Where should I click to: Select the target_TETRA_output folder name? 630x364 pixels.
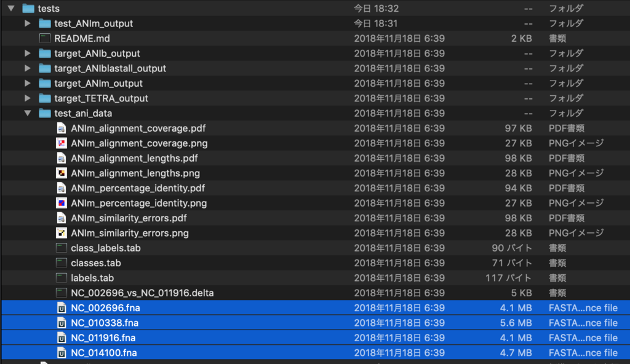pyautogui.click(x=102, y=98)
